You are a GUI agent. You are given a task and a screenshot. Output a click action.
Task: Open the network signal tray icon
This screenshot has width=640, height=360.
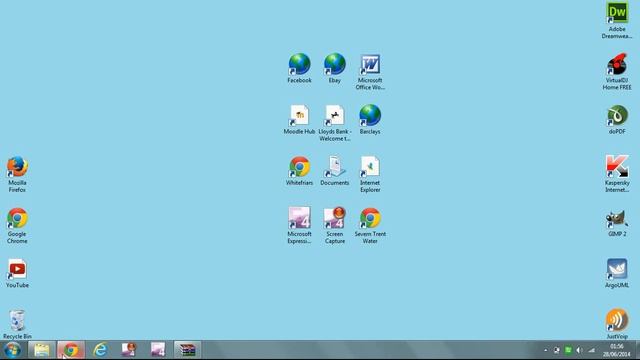coord(591,350)
